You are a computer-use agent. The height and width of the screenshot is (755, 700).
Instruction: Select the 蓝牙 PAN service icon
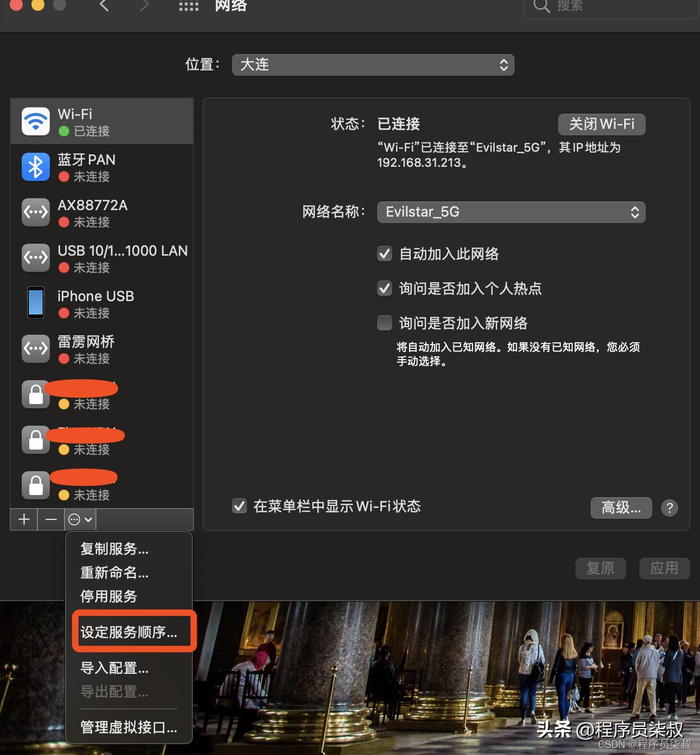pos(35,167)
